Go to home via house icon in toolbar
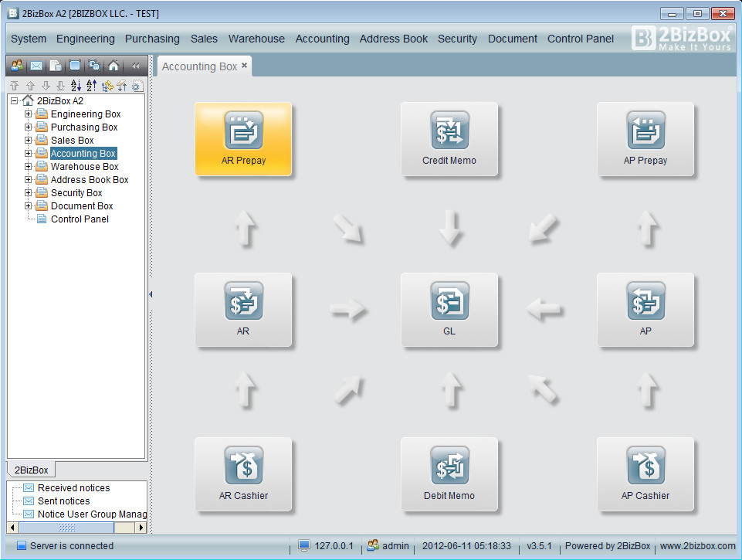The height and width of the screenshot is (560, 742). (113, 66)
